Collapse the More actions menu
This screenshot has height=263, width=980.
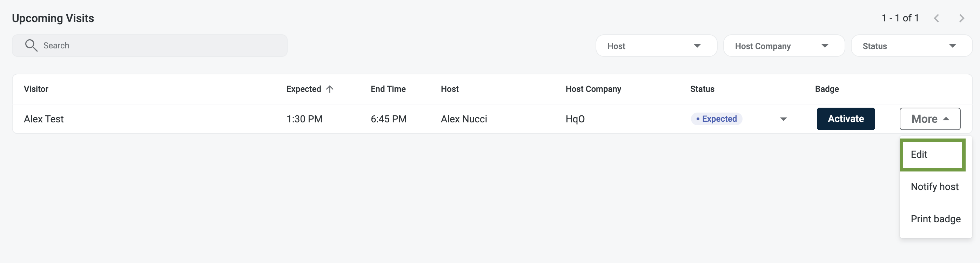point(929,119)
